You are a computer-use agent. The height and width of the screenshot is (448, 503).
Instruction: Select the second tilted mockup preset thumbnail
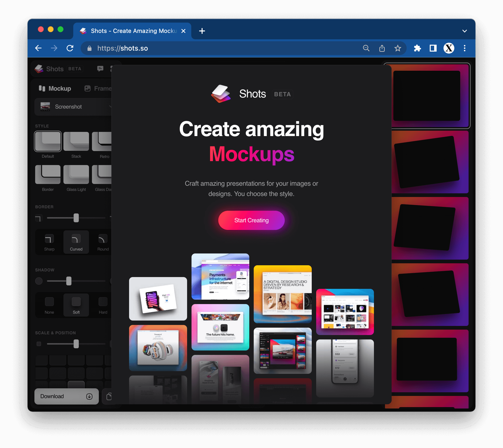[x=430, y=162]
